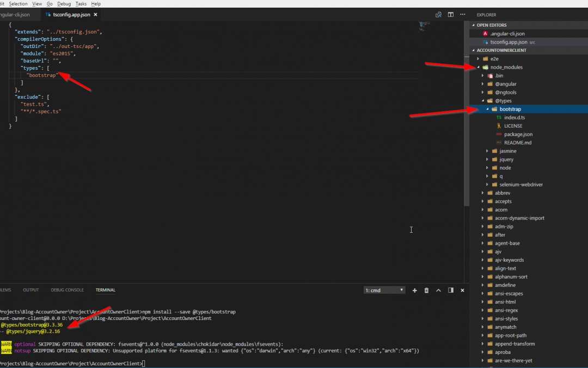This screenshot has width=588, height=368.
Task: Click the editor minimap preview
Action: pos(425,26)
